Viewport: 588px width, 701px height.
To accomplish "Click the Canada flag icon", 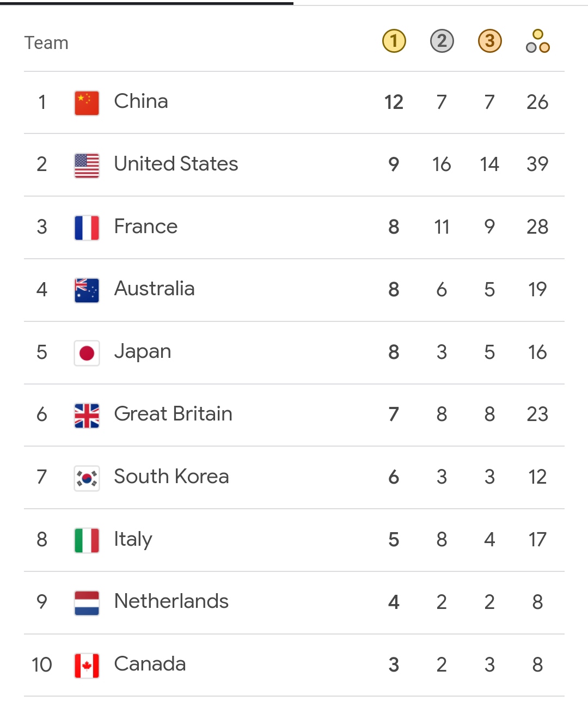I will click(x=87, y=666).
